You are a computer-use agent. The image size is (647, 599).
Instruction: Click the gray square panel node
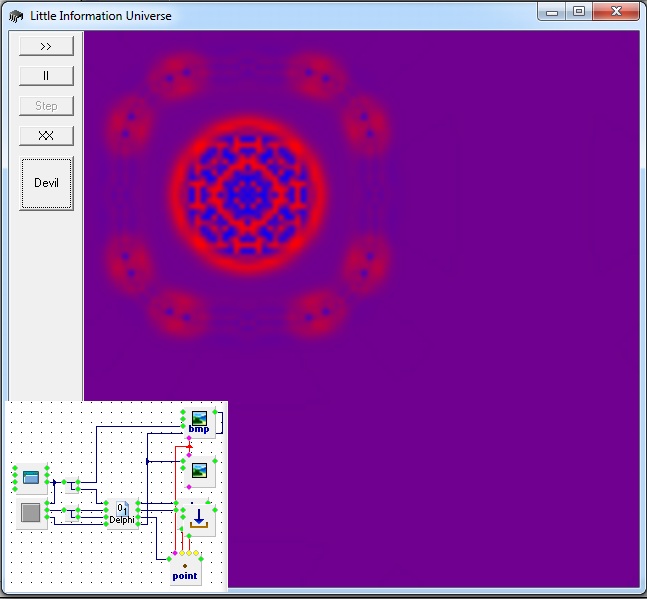pyautogui.click(x=31, y=512)
